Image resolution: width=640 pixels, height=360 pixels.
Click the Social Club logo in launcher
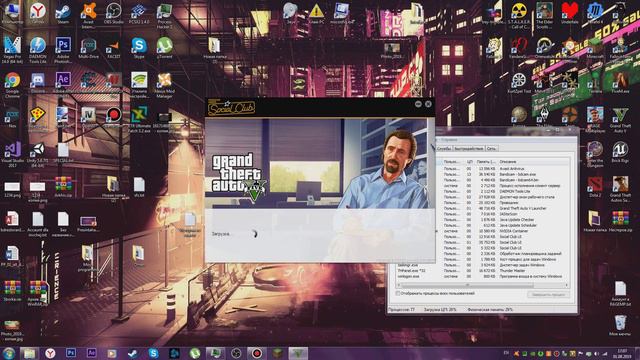coord(231,108)
